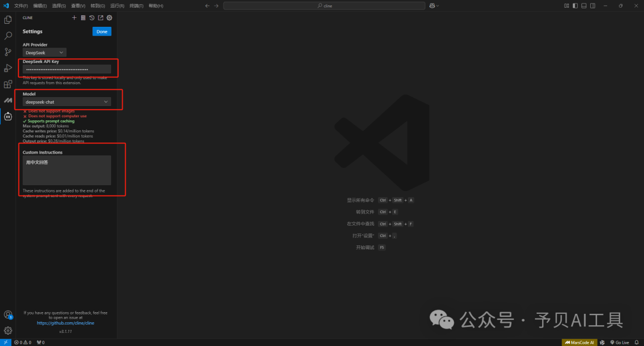Viewport: 644px width, 346px height.
Task: Open remote window indicator in status bar
Action: (x=5, y=342)
